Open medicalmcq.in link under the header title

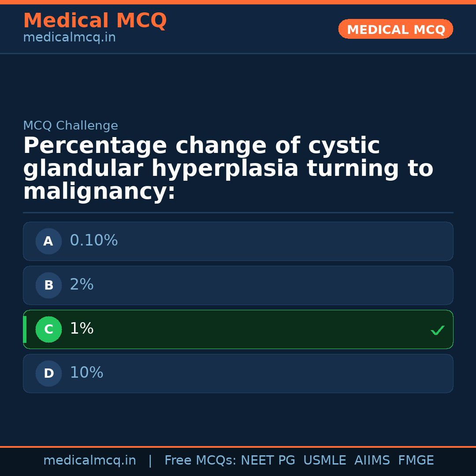(69, 38)
